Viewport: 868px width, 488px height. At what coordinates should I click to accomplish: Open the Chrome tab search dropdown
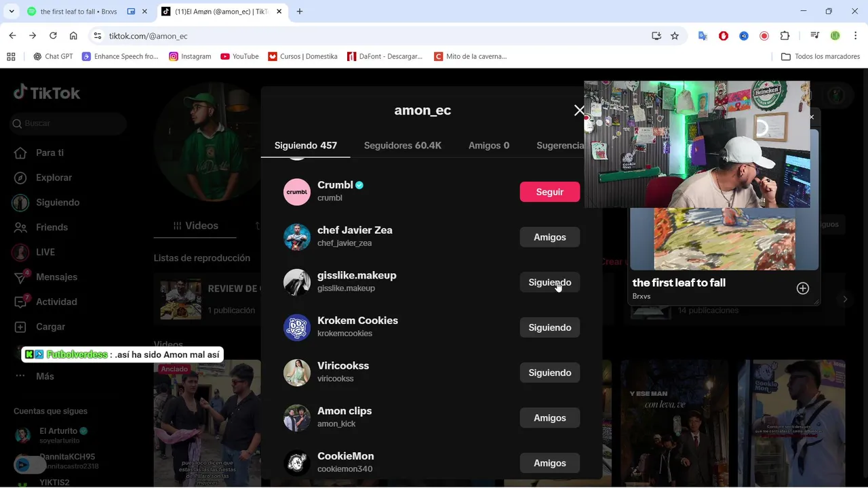coord(12,12)
